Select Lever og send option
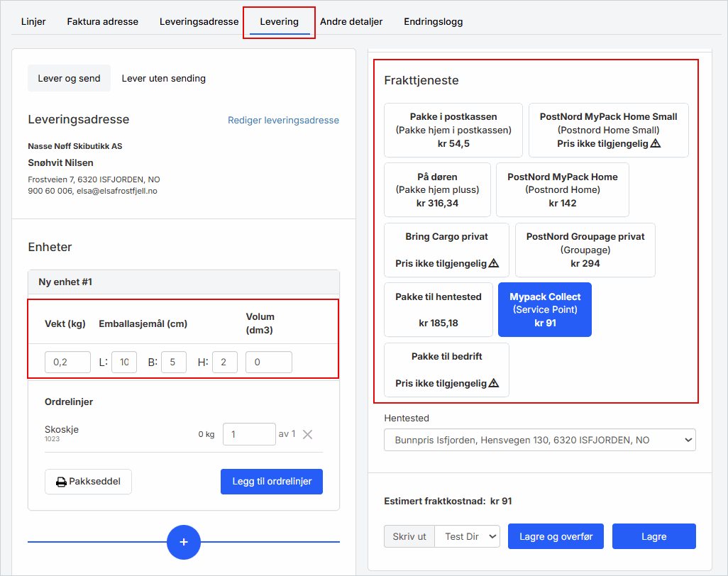The width and height of the screenshot is (728, 576). 69,78
